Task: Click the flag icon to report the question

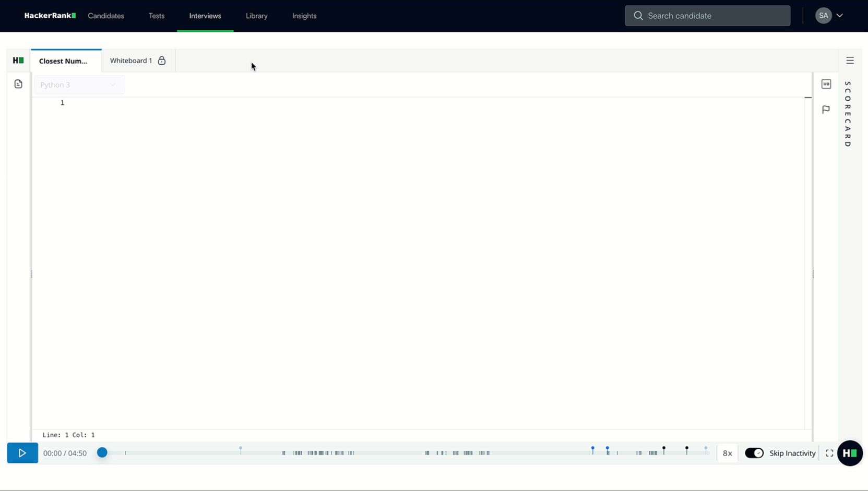Action: [x=826, y=110]
